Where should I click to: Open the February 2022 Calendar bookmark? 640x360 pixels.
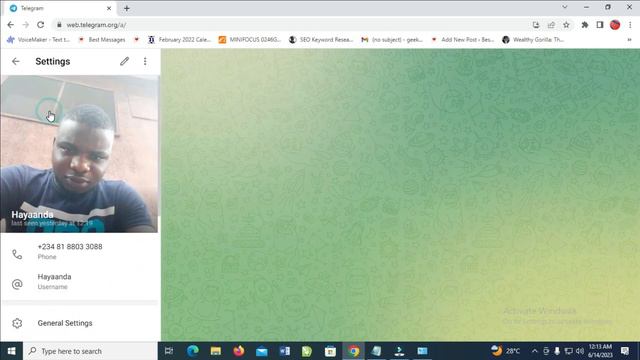tap(180, 40)
